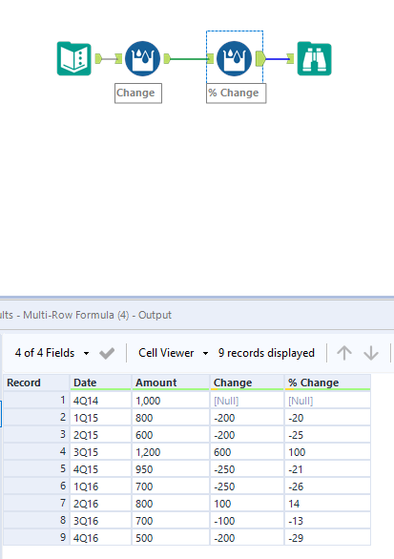Select the 1Q16 date cell
Viewport: 394px width, 559px height.
click(x=101, y=486)
